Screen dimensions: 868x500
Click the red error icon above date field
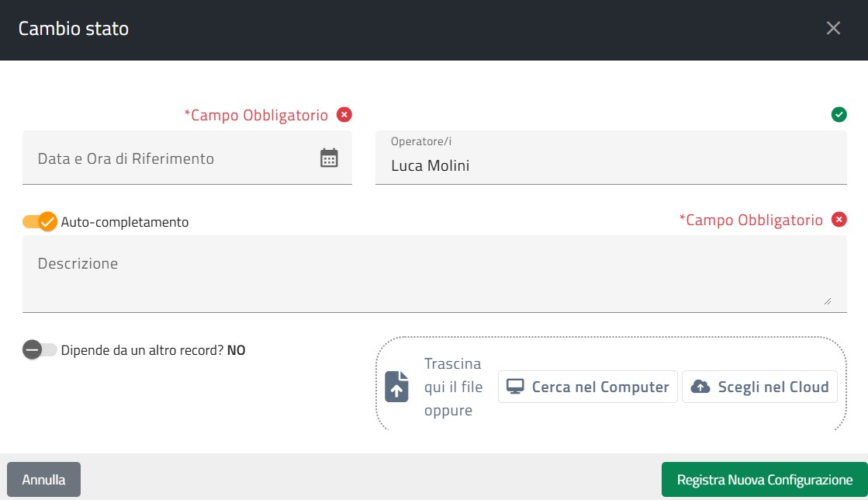click(x=344, y=115)
